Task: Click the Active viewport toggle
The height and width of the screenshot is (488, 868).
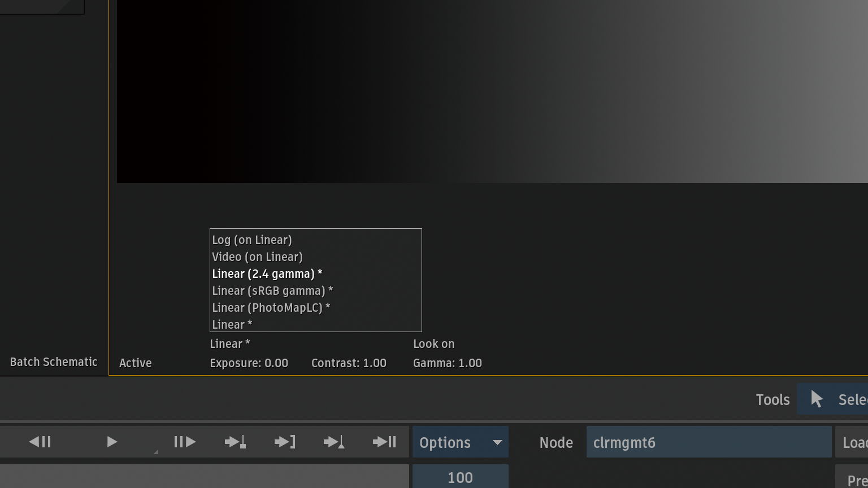Action: pos(136,363)
